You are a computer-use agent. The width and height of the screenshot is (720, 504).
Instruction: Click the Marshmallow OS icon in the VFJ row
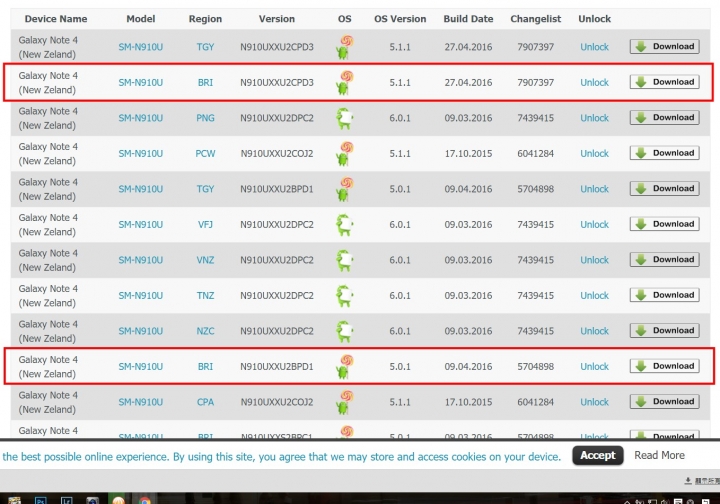click(344, 225)
